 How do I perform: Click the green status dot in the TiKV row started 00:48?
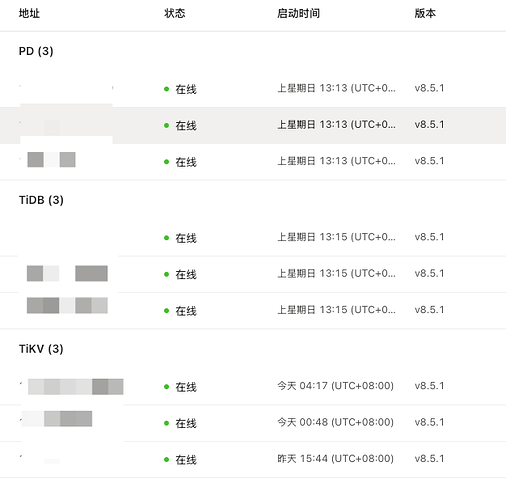(166, 423)
